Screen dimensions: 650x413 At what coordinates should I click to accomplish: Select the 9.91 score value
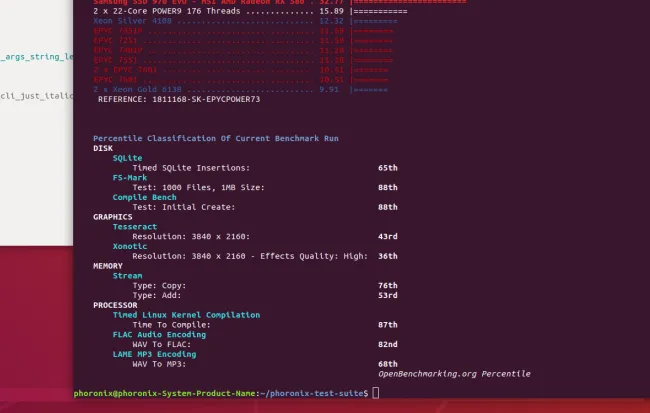(x=329, y=90)
